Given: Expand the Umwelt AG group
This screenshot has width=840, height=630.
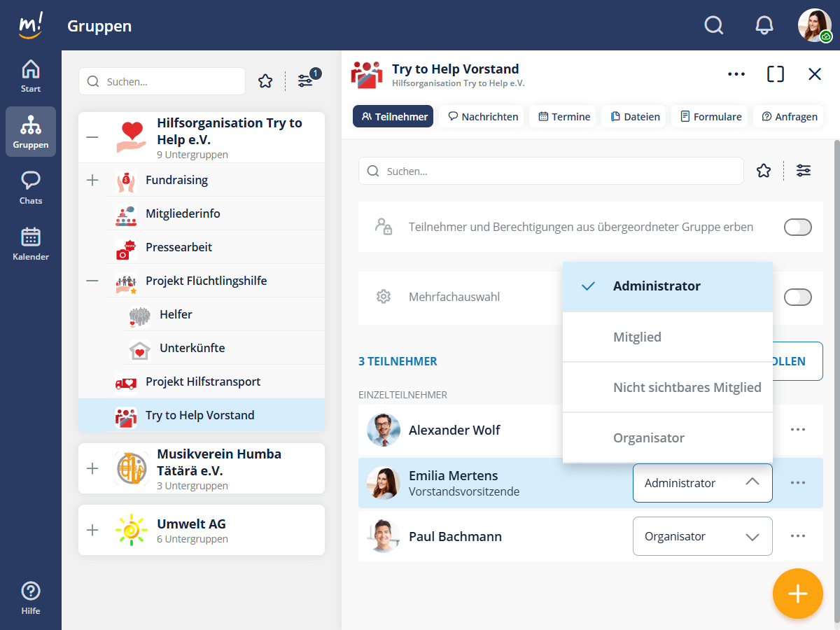Looking at the screenshot, I should click(92, 530).
